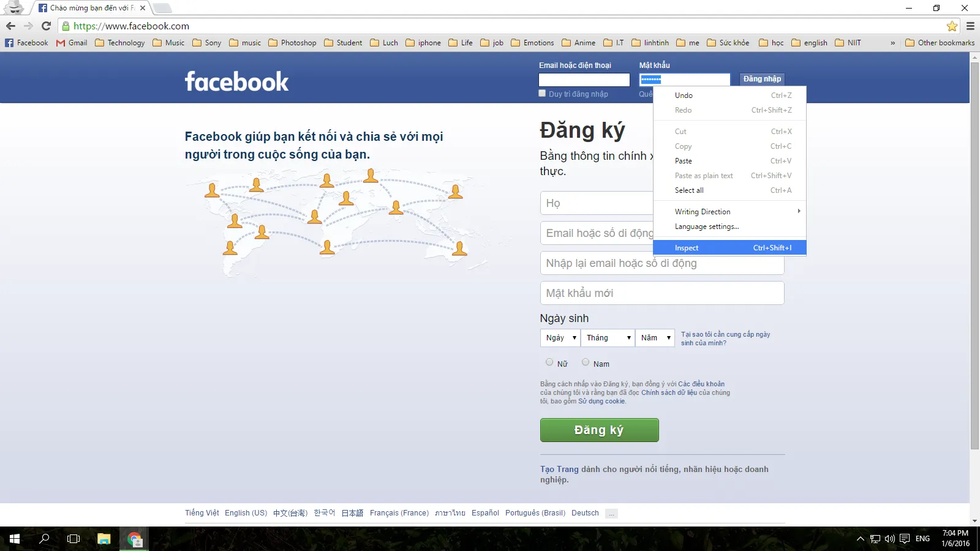
Task: Switch language to Français (France)
Action: tap(399, 513)
